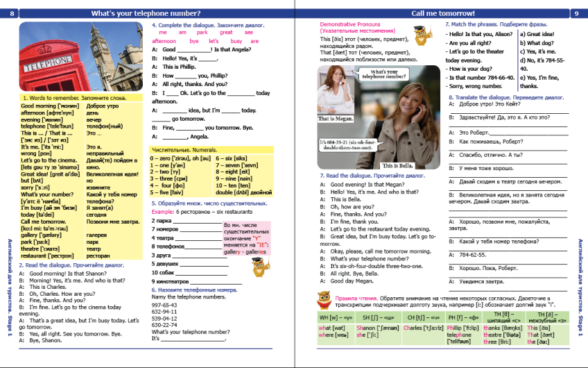
Task: Click the owl icon near plural nouns exercise
Action: pos(260,267)
